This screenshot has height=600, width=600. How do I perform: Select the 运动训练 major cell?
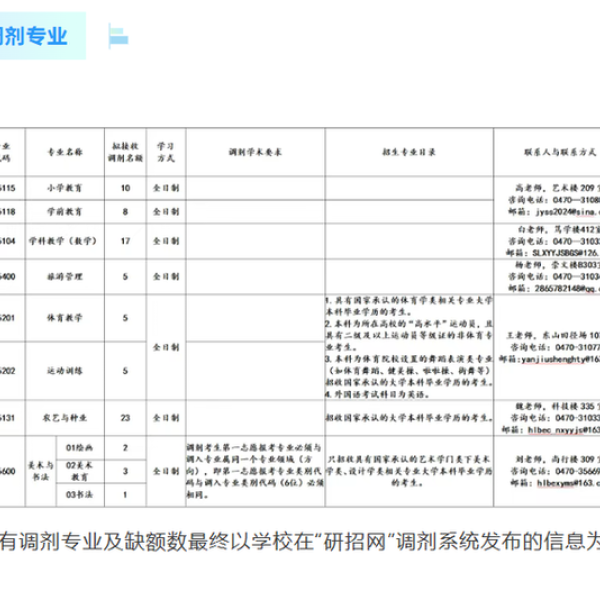click(65, 371)
